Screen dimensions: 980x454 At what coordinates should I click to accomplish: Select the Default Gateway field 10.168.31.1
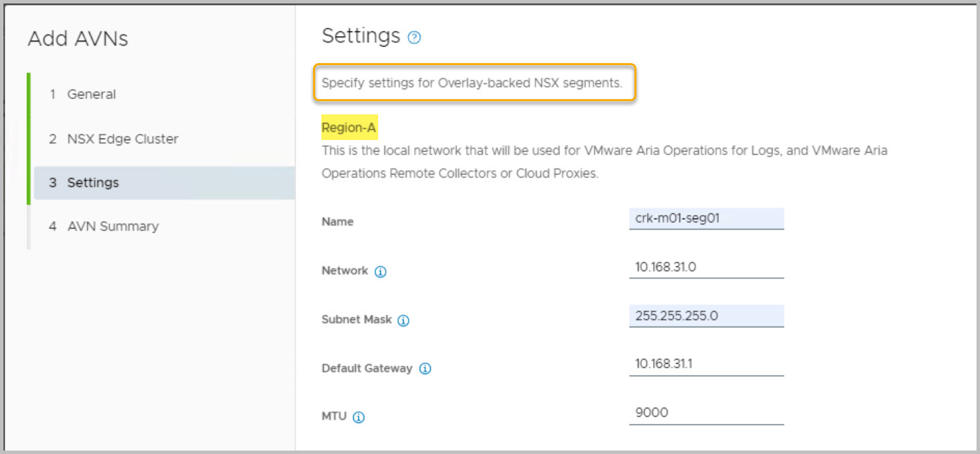pyautogui.click(x=706, y=365)
